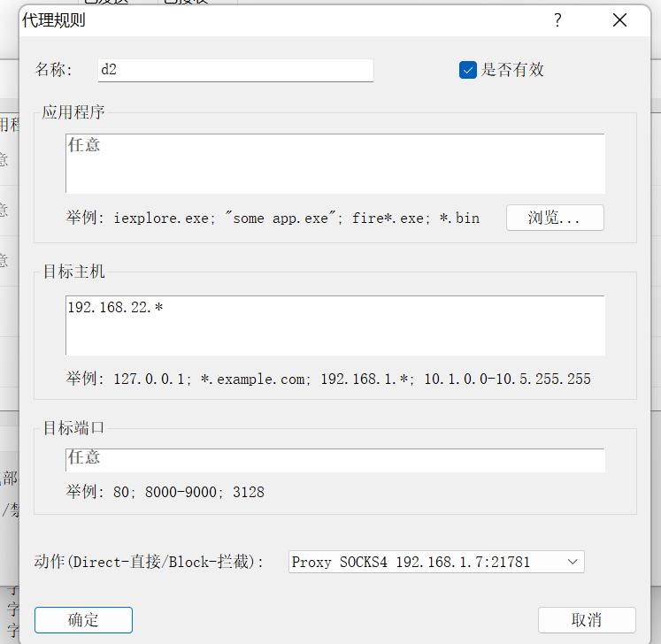Click the 应用程序 group heading
Screen dimensions: 661x644
pyautogui.click(x=74, y=112)
